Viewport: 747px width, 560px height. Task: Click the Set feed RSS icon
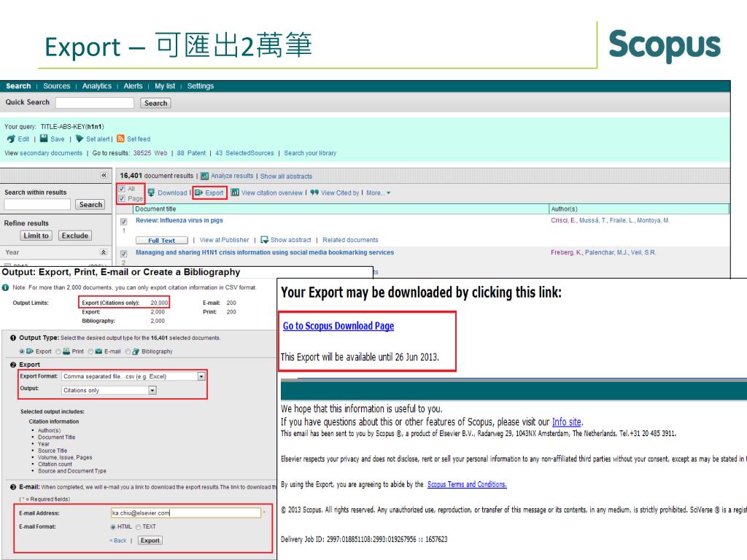(x=120, y=139)
